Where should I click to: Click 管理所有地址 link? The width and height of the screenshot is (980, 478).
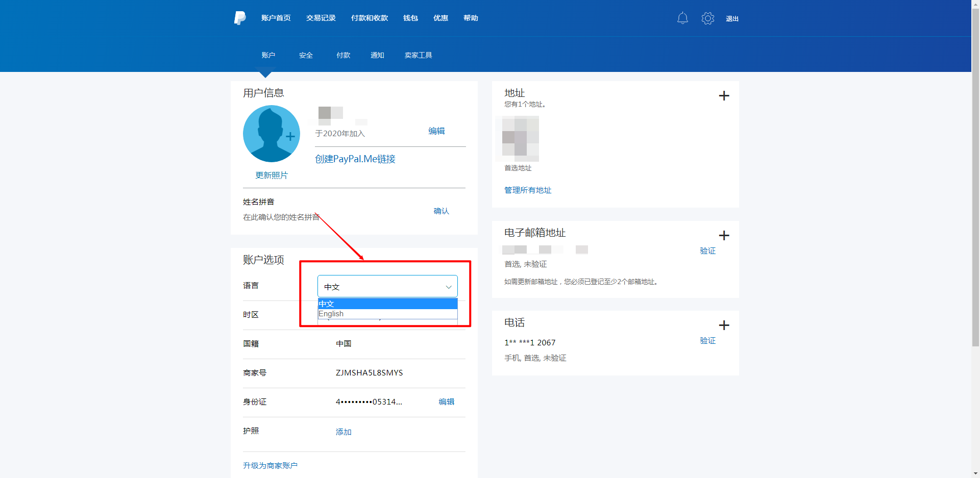[x=528, y=190]
